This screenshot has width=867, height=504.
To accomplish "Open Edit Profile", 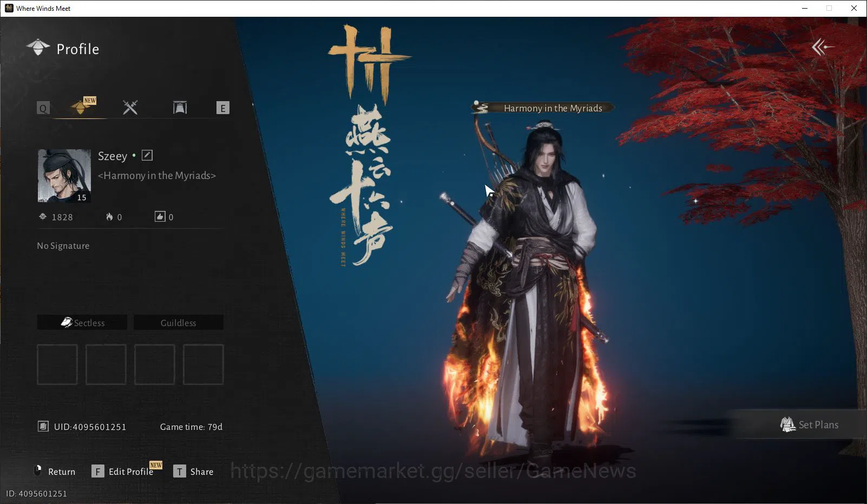I will pos(131,472).
